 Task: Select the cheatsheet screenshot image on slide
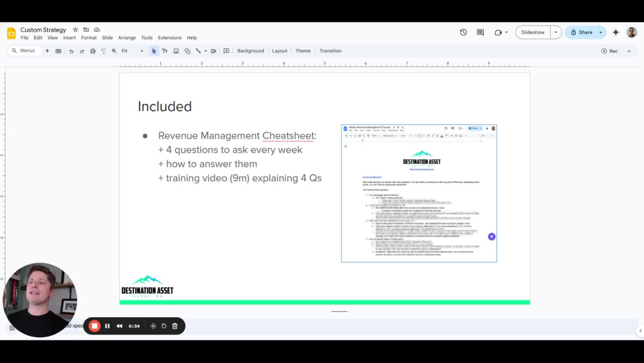(419, 193)
